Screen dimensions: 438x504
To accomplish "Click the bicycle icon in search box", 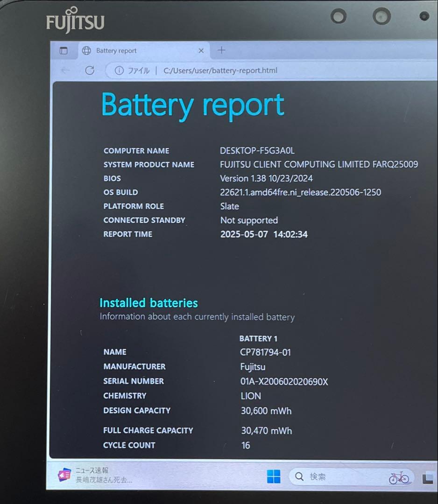I will (399, 478).
